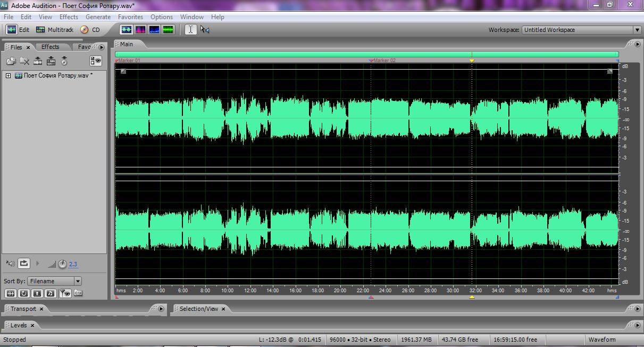644x347 pixels.
Task: Click the Close File icon in Files panel
Action: point(24,61)
